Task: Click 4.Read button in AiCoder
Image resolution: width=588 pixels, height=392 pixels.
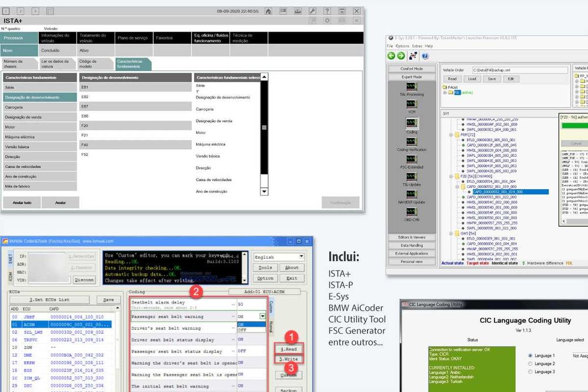Action: click(x=289, y=349)
